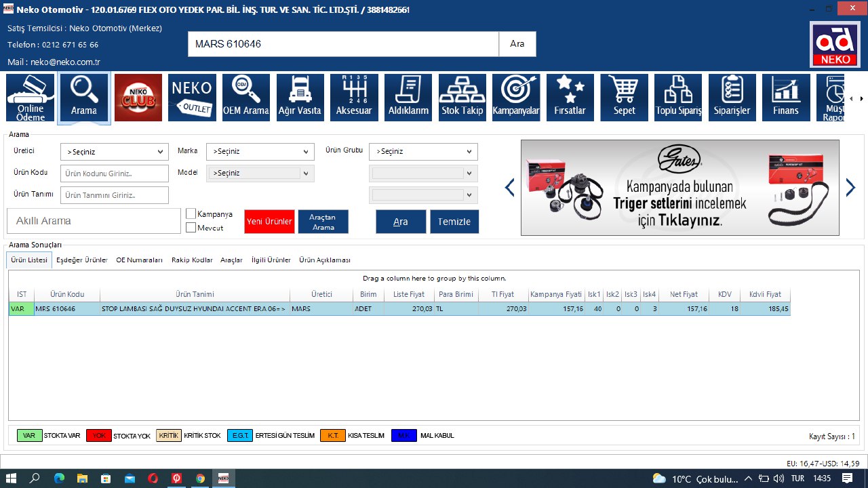Switch to the Eşdeğer Ürünler tab
The image size is (868, 488).
82,260
